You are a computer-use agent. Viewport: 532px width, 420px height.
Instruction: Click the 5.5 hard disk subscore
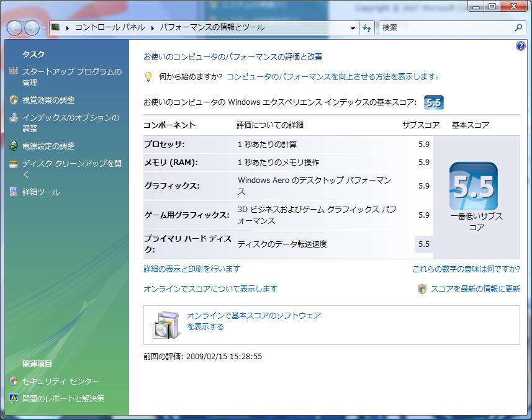point(424,244)
